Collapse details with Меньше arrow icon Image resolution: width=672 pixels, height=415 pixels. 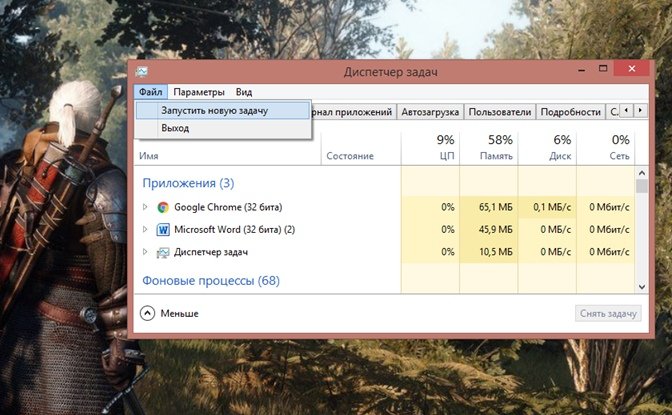click(x=147, y=313)
